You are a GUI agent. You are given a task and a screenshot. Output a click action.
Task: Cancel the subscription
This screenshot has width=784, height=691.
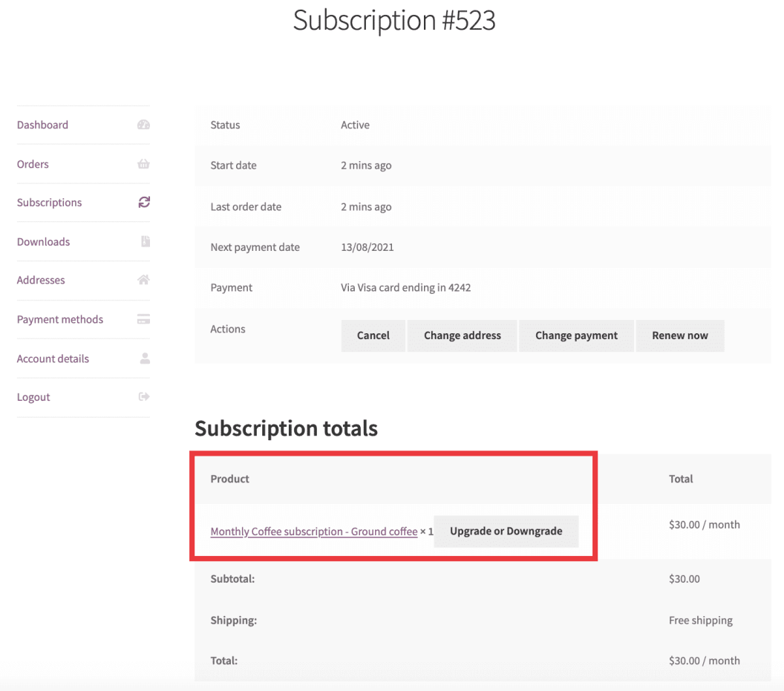373,335
